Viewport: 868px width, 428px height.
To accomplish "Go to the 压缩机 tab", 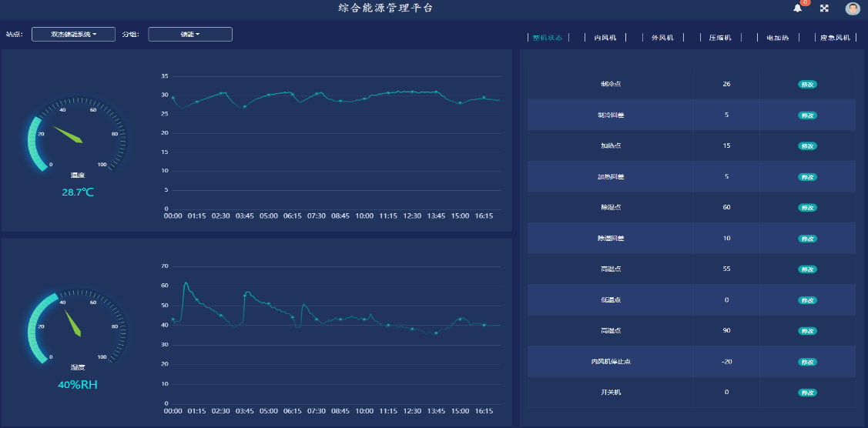I will click(x=720, y=38).
